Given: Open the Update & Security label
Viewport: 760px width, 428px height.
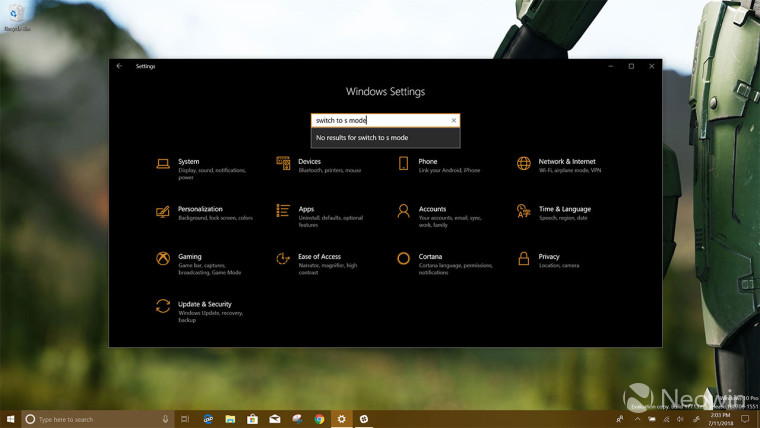Looking at the screenshot, I should pyautogui.click(x=205, y=304).
